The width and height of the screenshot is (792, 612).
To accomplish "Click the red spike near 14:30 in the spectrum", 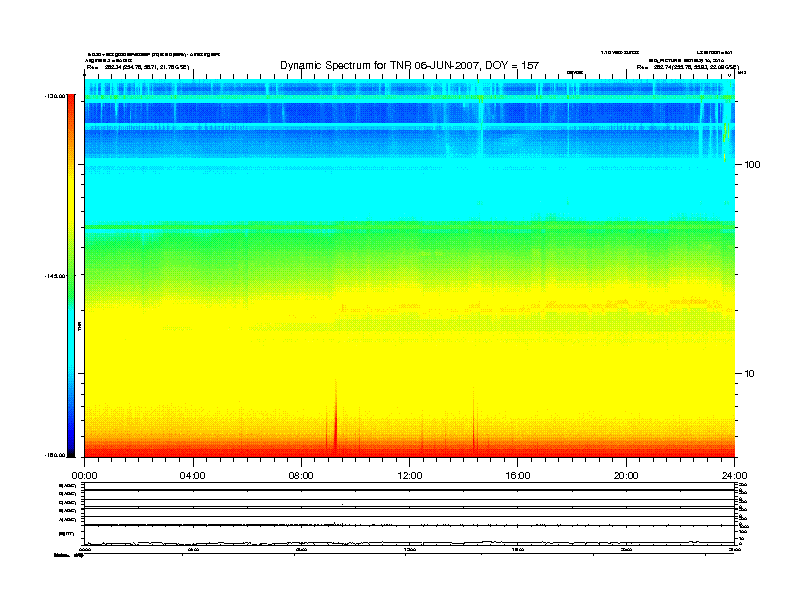I will (x=474, y=419).
